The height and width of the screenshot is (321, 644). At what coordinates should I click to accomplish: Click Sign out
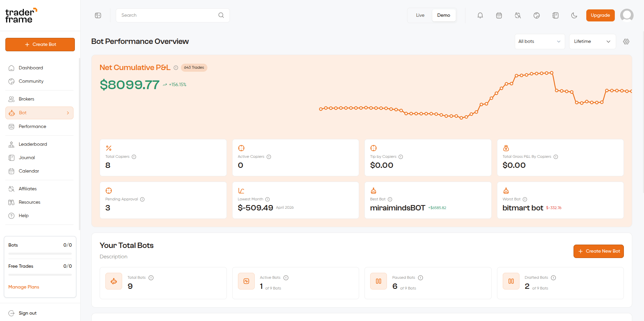point(28,313)
